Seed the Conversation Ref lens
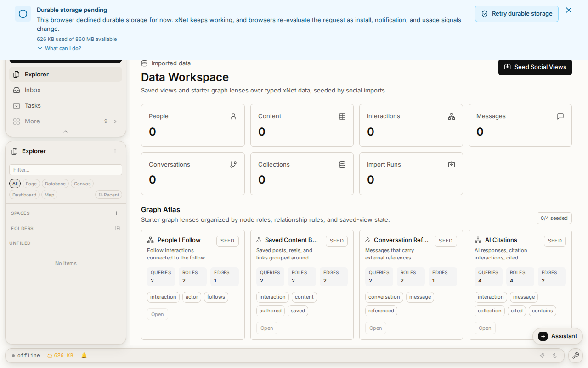Image resolution: width=588 pixels, height=368 pixels. pos(446,241)
